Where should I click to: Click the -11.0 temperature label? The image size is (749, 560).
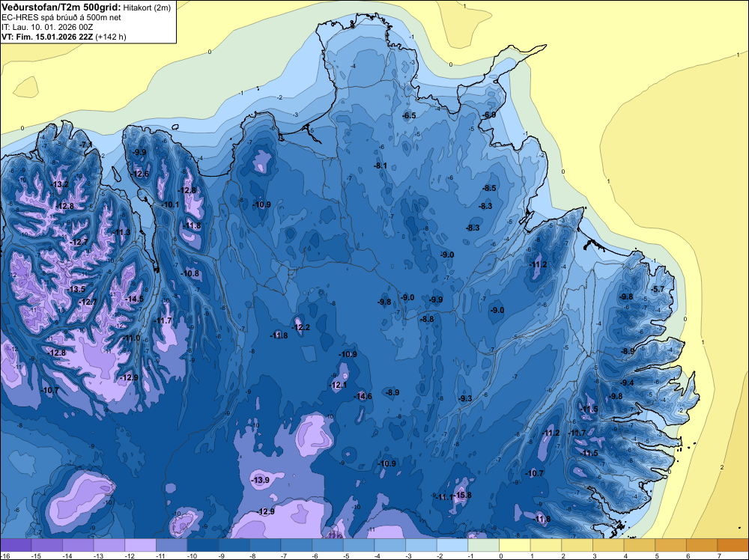click(131, 338)
